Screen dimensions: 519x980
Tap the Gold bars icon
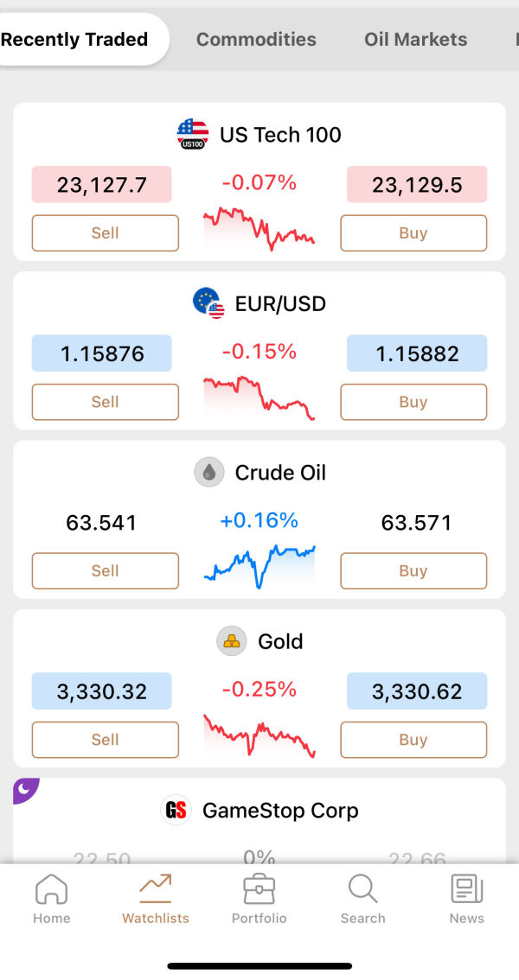click(231, 641)
